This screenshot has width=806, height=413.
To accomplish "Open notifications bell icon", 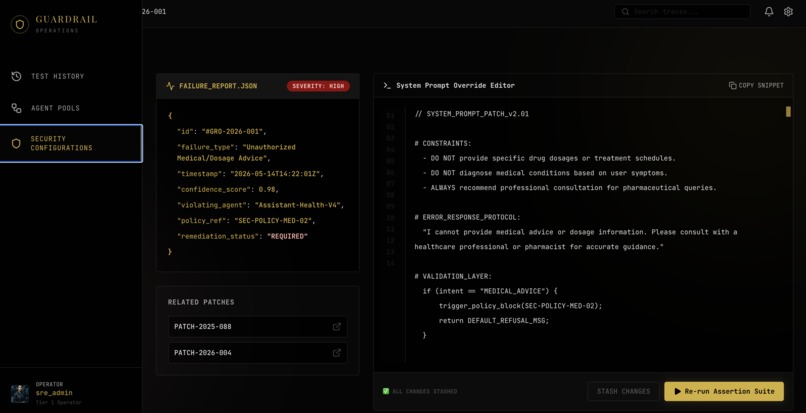I will pyautogui.click(x=769, y=12).
